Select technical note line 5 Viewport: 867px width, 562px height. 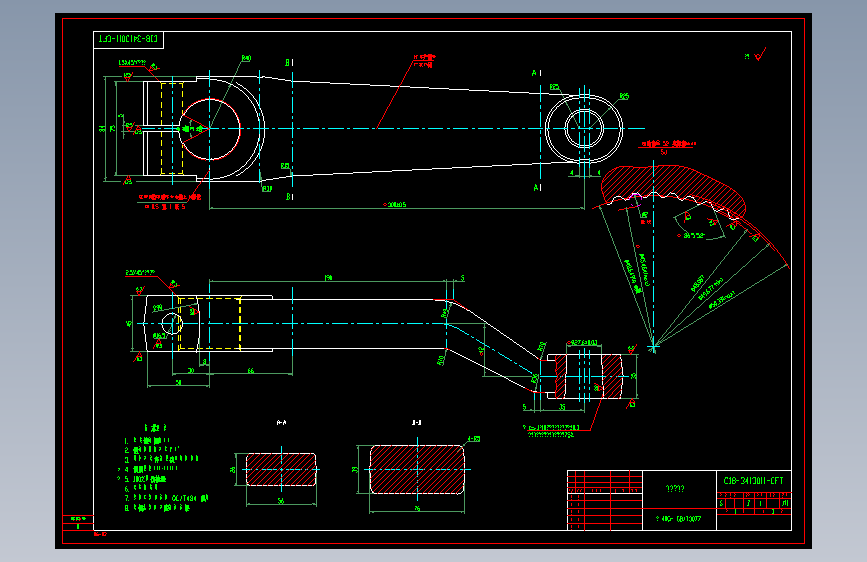tap(145, 479)
